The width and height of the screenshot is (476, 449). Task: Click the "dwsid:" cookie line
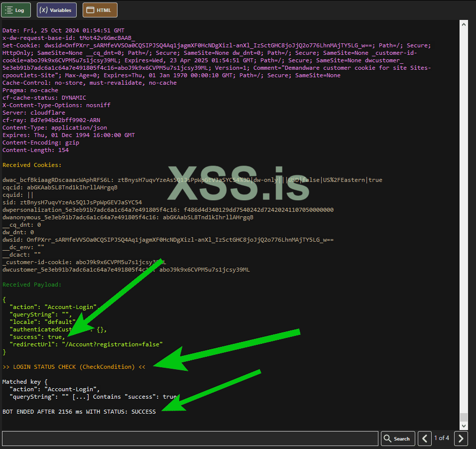tap(168, 240)
